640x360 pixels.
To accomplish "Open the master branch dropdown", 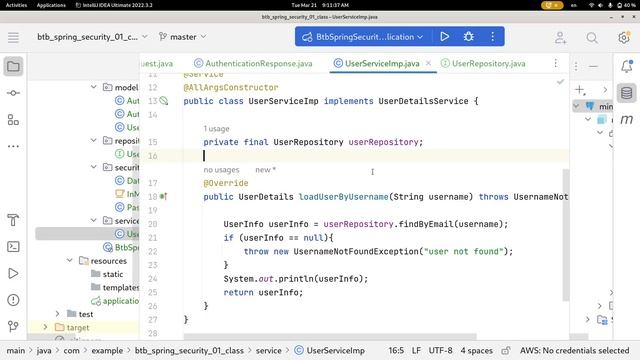I will tap(182, 37).
